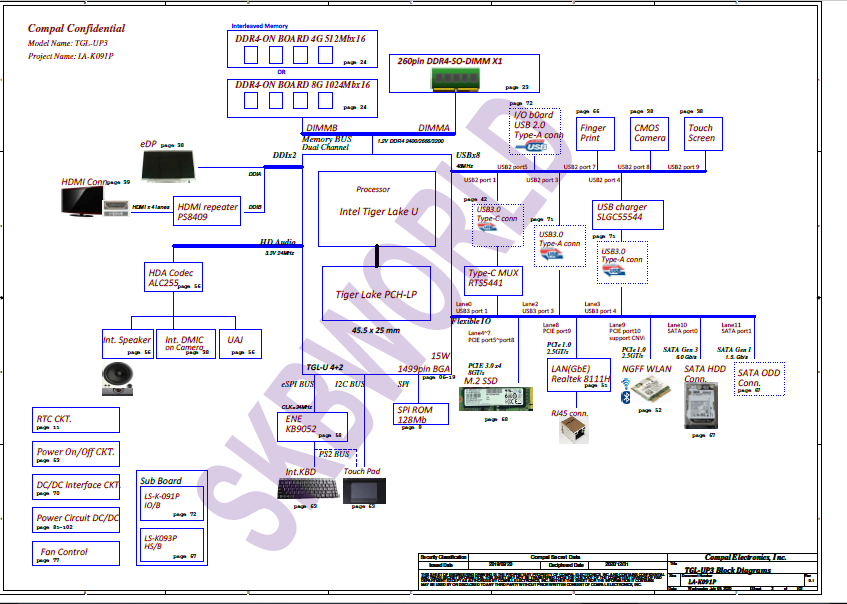
Task: Click the touch pad image
Action: click(x=365, y=491)
